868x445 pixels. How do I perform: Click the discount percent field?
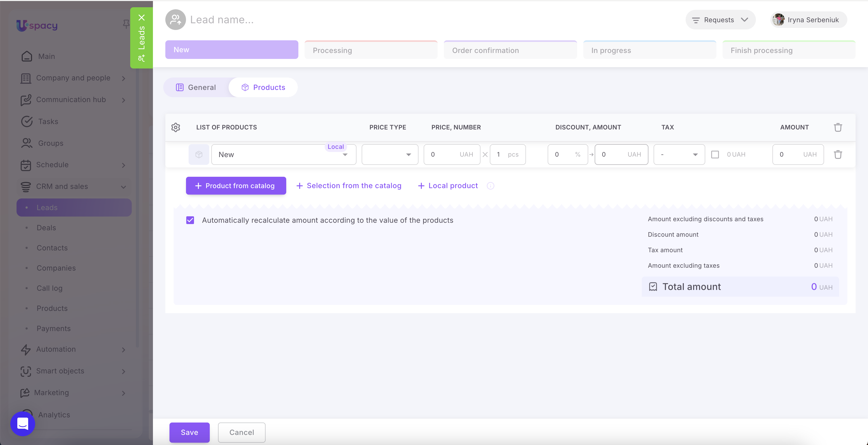568,154
